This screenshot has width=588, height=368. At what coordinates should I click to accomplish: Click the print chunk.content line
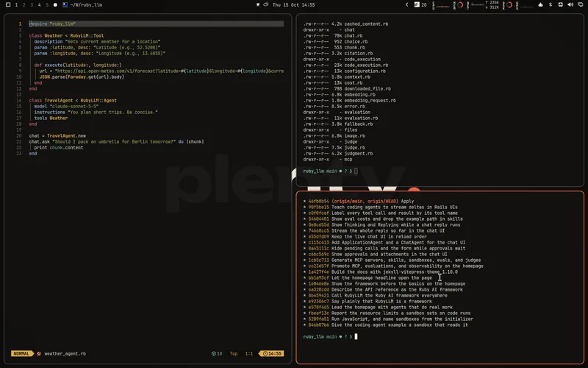tap(59, 148)
